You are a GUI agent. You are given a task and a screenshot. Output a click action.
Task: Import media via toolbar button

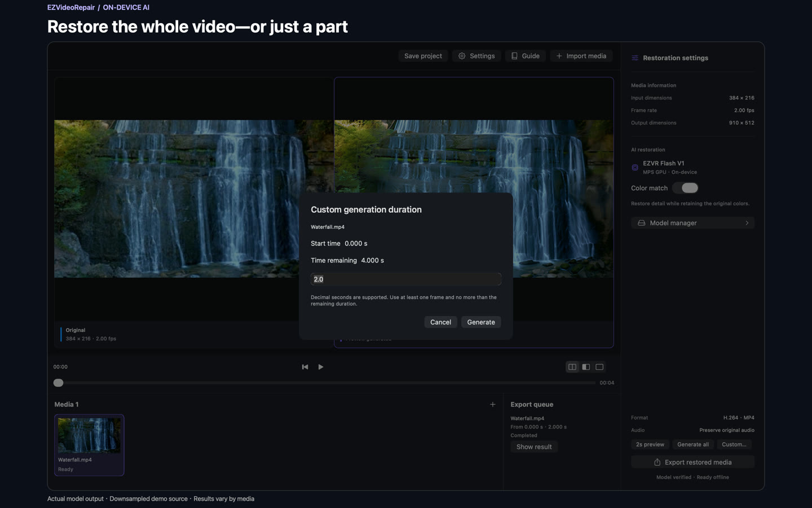(581, 56)
